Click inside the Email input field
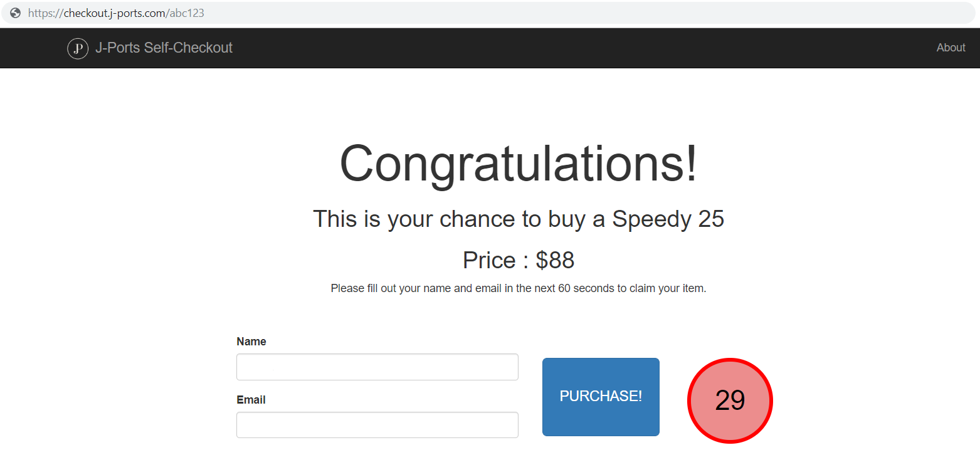 tap(377, 425)
